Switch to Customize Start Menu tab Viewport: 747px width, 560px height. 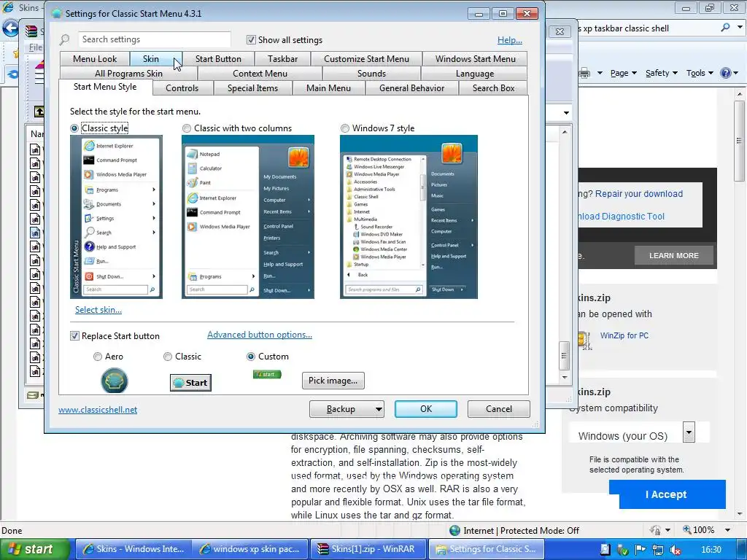[366, 59]
